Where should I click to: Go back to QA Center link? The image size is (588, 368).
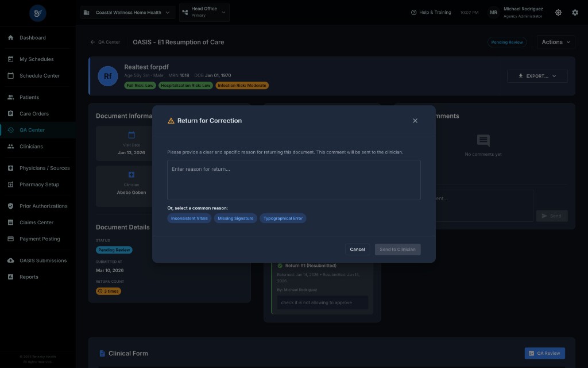coord(105,42)
